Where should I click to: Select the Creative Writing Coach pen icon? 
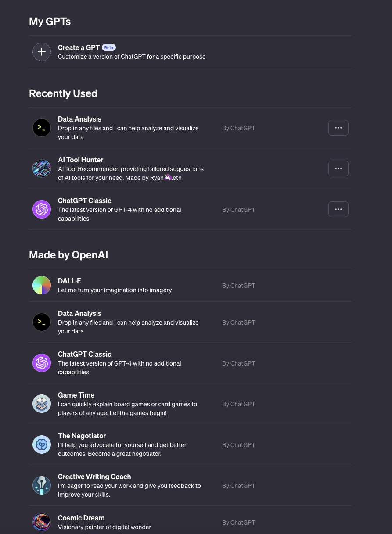point(42,485)
